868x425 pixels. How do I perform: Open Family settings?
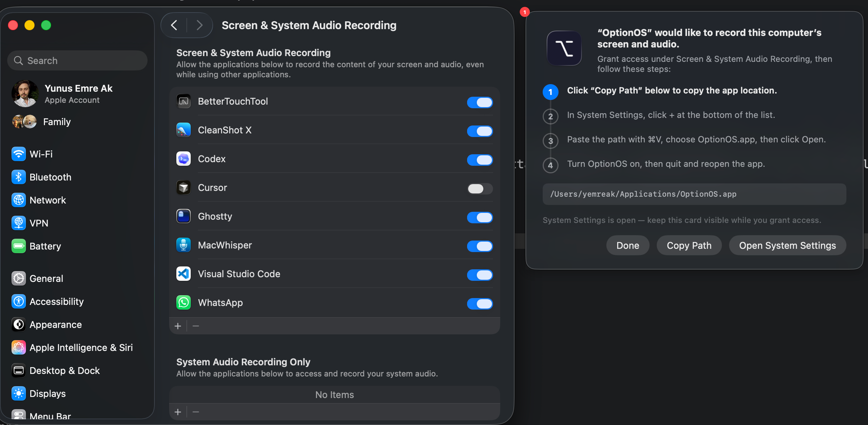(x=77, y=122)
